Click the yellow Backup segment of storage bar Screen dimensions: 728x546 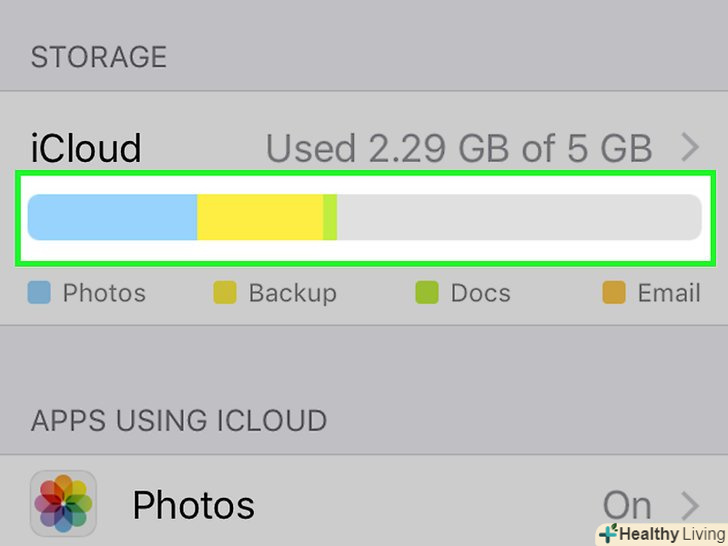pyautogui.click(x=259, y=217)
